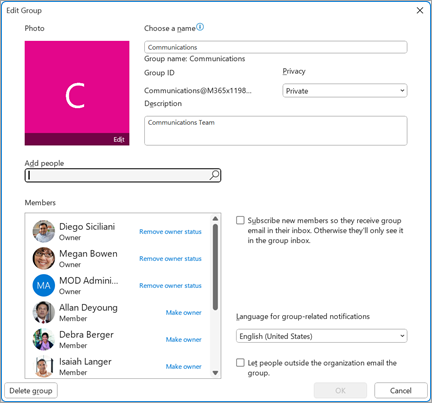The image size is (432, 403).
Task: Make Allan Deyoung an owner
Action: pos(184,312)
